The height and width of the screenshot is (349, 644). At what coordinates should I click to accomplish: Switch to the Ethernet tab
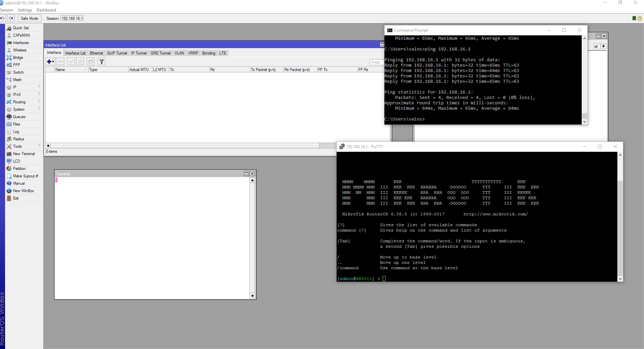point(97,53)
